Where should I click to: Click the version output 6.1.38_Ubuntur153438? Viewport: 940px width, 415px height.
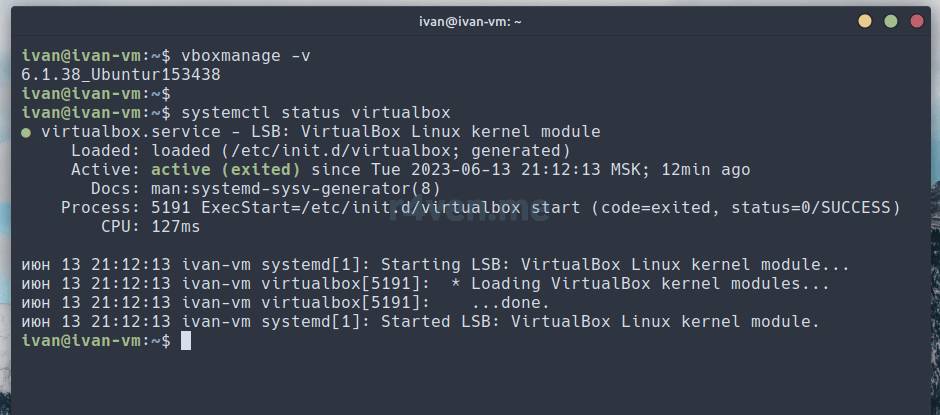point(120,74)
